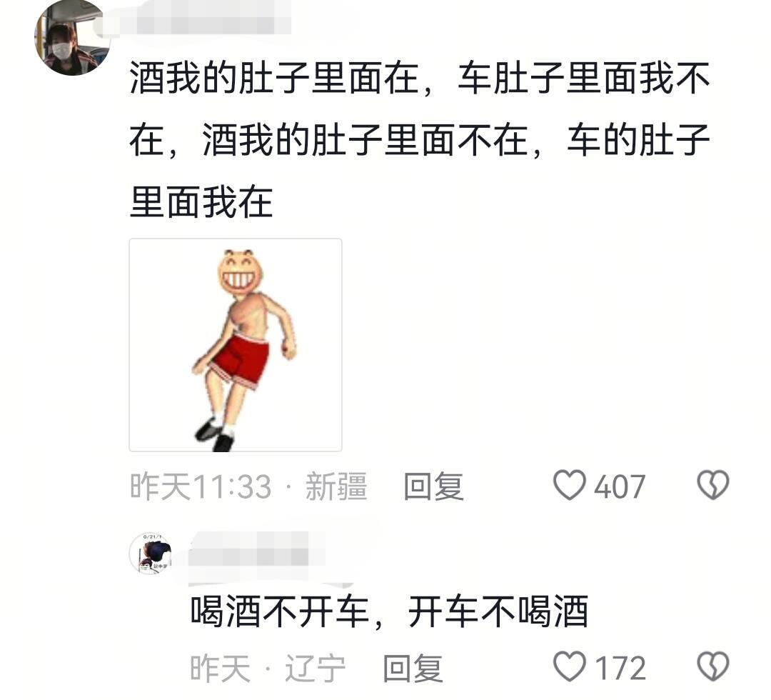Click the 172 like count number
The width and height of the screenshot is (771, 700).
click(x=620, y=668)
